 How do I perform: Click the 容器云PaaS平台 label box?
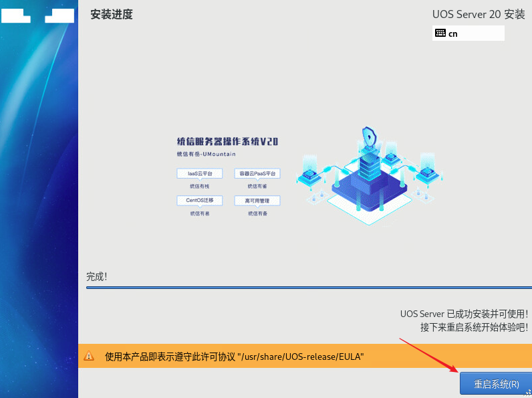257,173
